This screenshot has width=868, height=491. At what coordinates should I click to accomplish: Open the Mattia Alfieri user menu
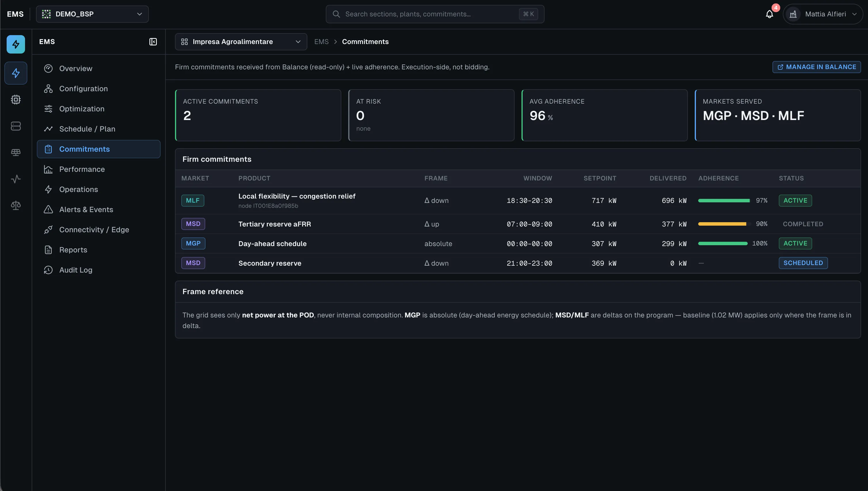tap(823, 14)
